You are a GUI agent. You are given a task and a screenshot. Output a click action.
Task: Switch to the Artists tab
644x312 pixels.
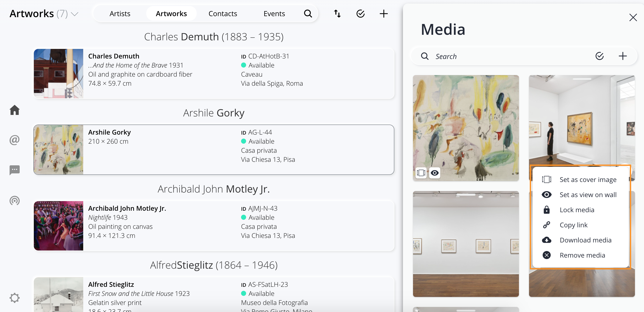tap(120, 14)
